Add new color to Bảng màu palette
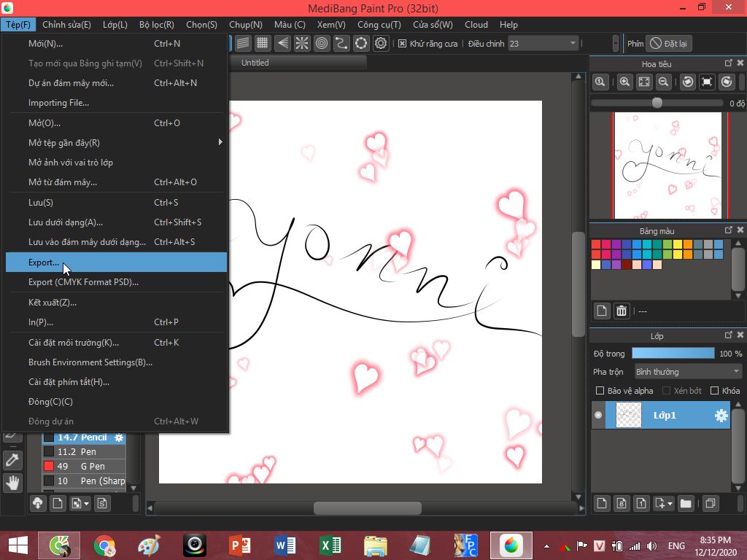Screen dimensions: 747x560 [602, 311]
